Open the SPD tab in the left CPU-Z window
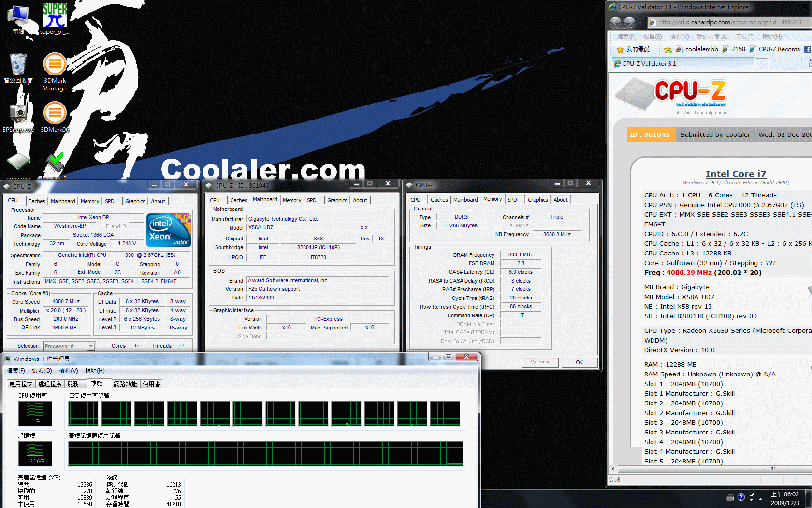Screen dimensions: 812x508 coord(110,201)
